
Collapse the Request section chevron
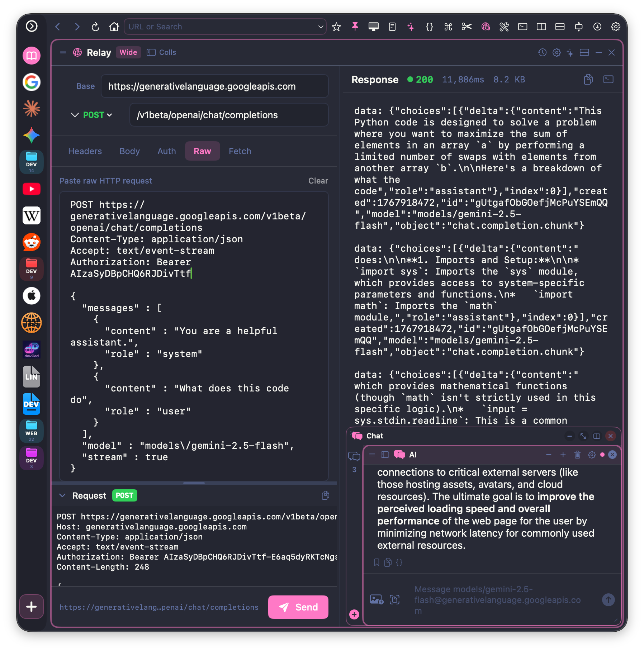click(x=63, y=495)
